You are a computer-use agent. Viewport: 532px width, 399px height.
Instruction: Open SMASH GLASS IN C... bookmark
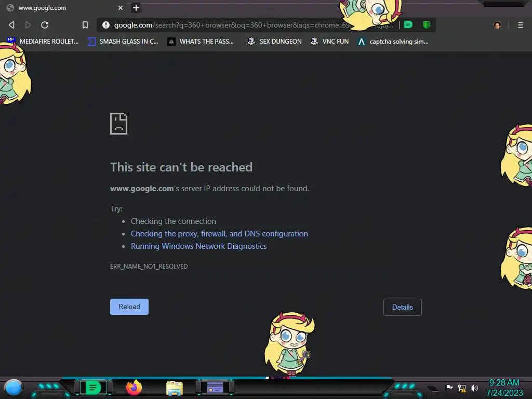click(123, 42)
